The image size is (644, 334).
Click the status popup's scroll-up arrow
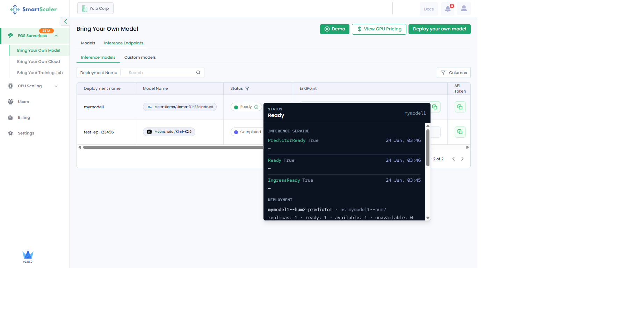(x=428, y=126)
